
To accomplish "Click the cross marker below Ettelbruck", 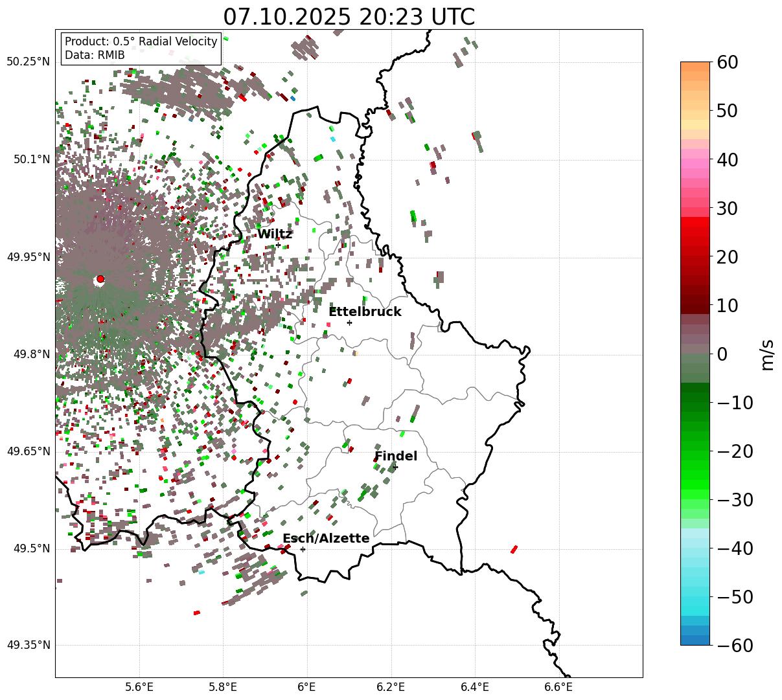I will click(x=349, y=322).
